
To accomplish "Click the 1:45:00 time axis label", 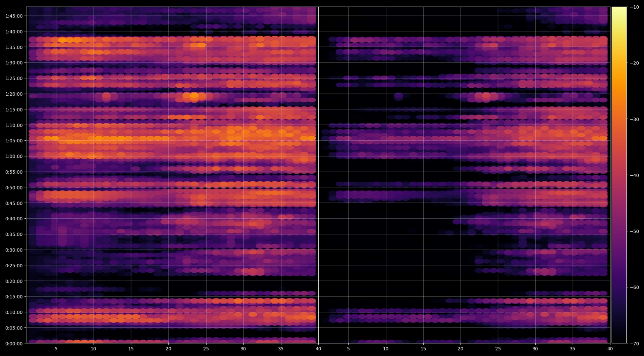I will pyautogui.click(x=14, y=16).
